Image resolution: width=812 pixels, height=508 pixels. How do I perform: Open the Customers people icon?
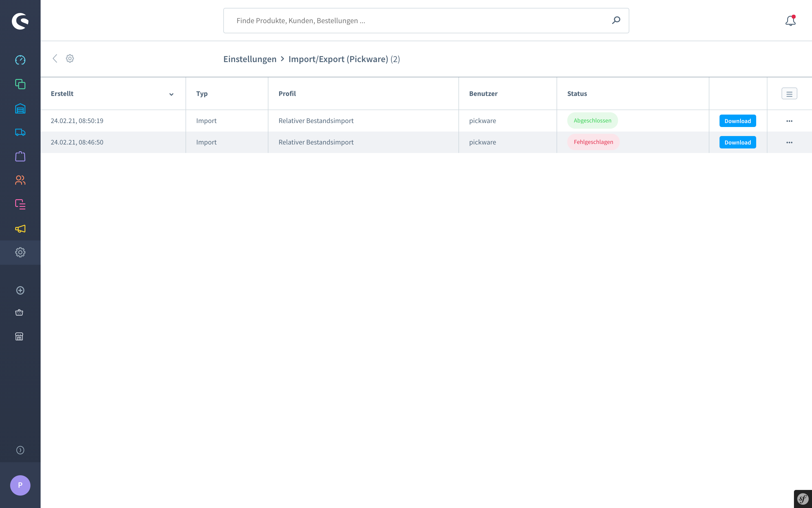pyautogui.click(x=20, y=180)
